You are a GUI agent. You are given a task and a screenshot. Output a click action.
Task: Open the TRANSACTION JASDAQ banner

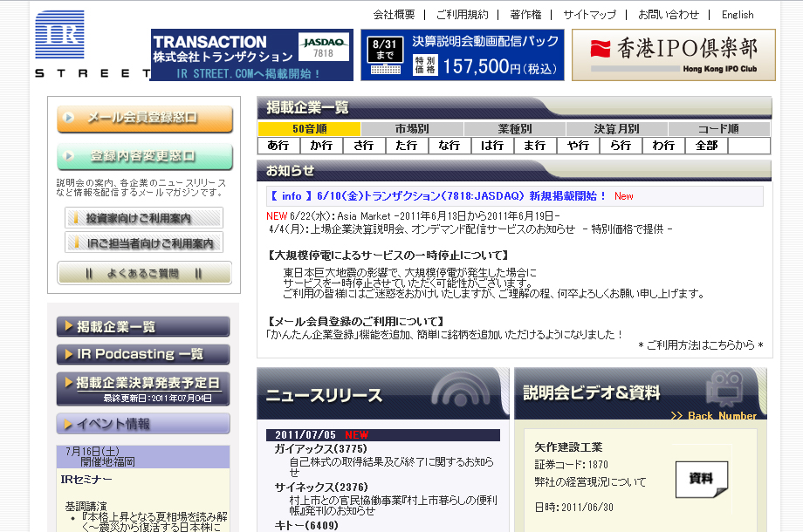pos(251,54)
